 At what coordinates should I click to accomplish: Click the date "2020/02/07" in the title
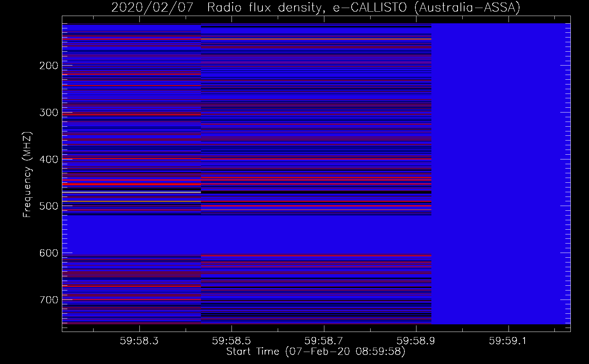(152, 7)
